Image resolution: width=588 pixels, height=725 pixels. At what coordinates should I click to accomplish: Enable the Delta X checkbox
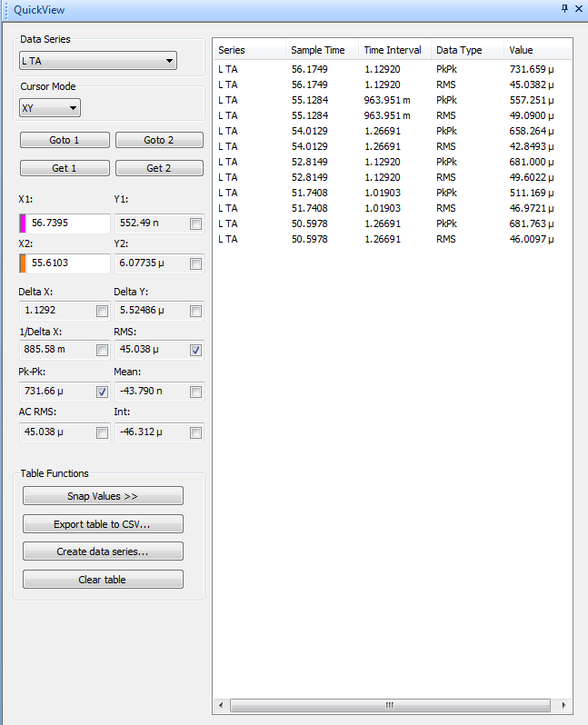tap(102, 312)
